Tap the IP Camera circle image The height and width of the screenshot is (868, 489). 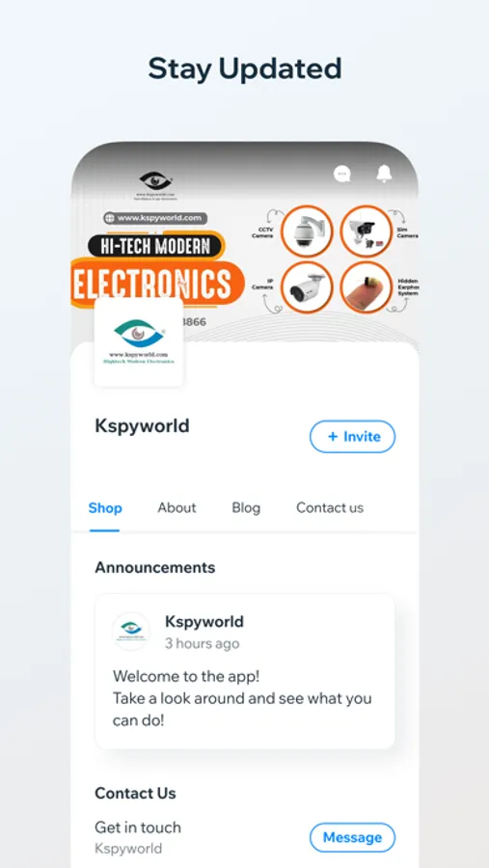coord(307,287)
